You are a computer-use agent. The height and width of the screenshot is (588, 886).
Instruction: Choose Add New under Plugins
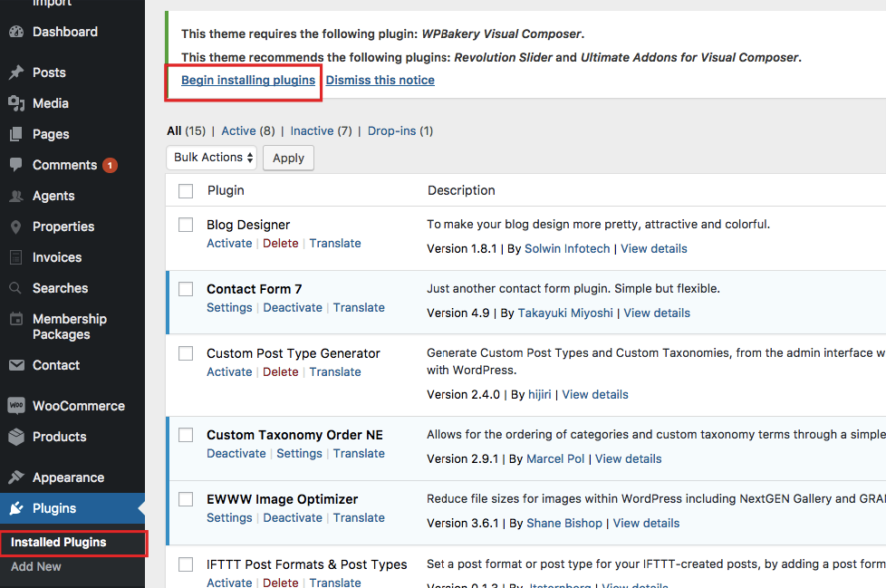click(x=36, y=566)
